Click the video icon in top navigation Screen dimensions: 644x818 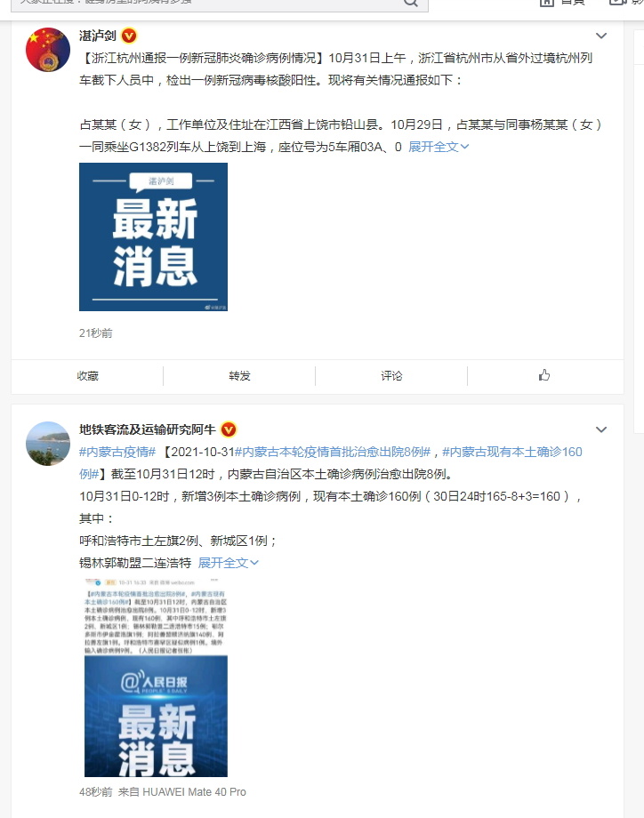coord(616,2)
